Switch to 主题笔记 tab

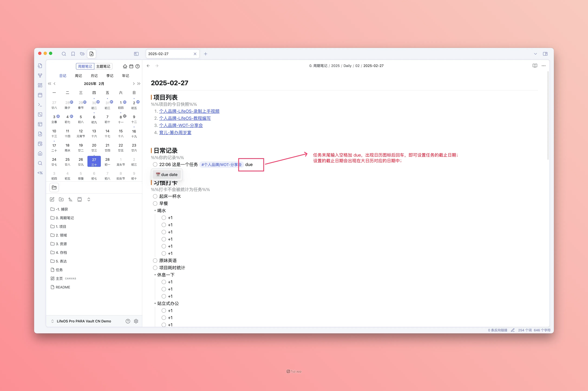[103, 66]
